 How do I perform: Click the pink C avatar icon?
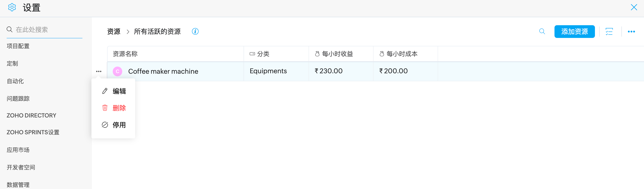click(117, 71)
